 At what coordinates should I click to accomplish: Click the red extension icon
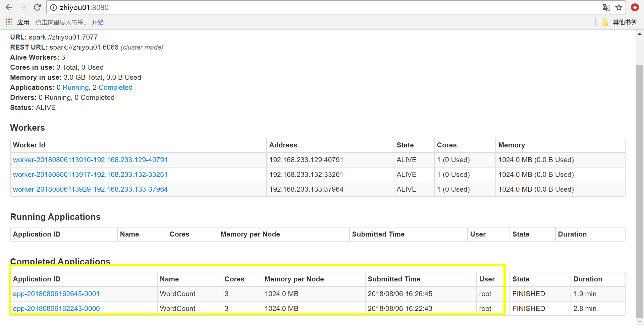pos(635,7)
